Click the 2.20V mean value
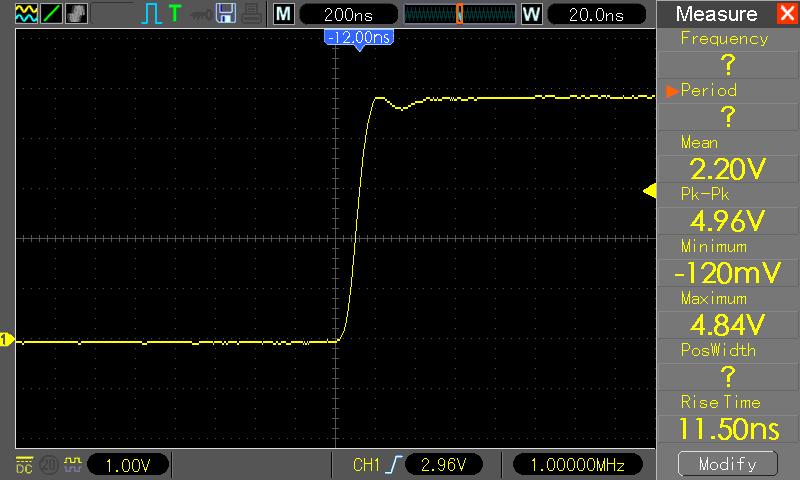Screen dimensions: 800x480 [x=728, y=169]
